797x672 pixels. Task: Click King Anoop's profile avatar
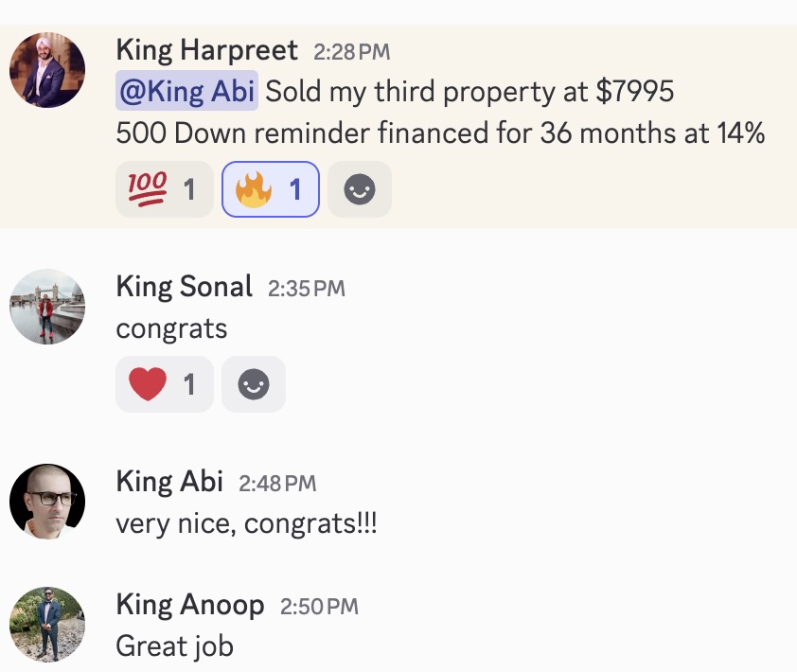pos(47,625)
